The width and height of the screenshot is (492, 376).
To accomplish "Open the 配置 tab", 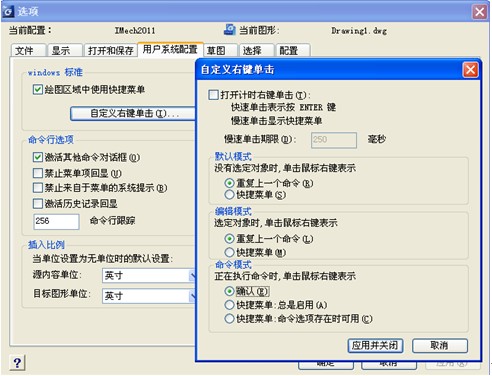I will click(292, 50).
